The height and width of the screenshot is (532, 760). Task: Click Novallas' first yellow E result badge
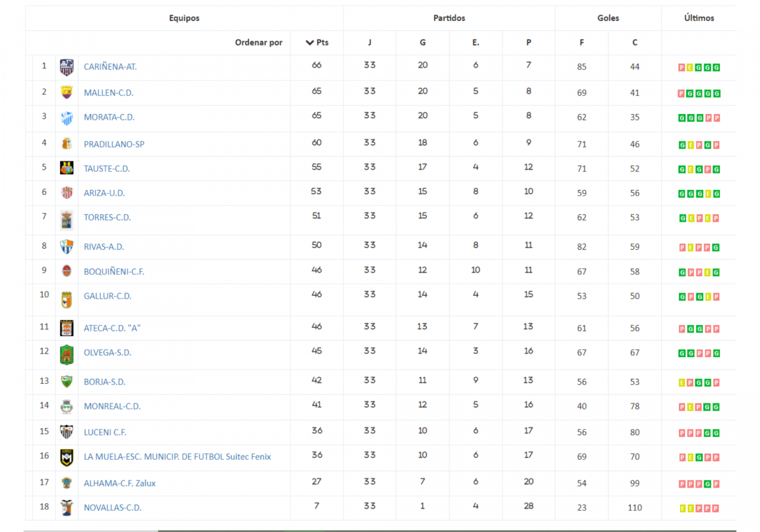[x=681, y=508]
